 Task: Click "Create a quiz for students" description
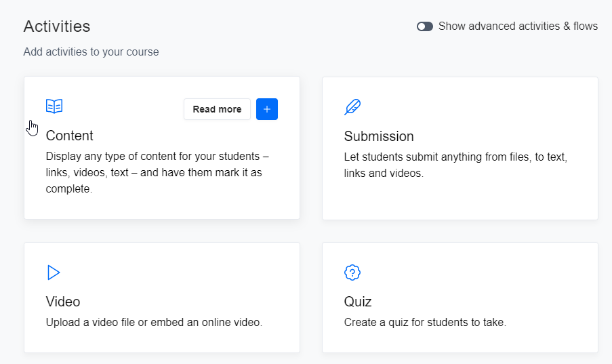(425, 322)
